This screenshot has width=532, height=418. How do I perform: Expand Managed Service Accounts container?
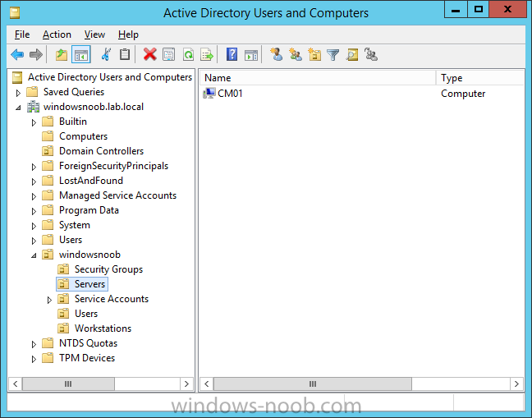point(34,196)
